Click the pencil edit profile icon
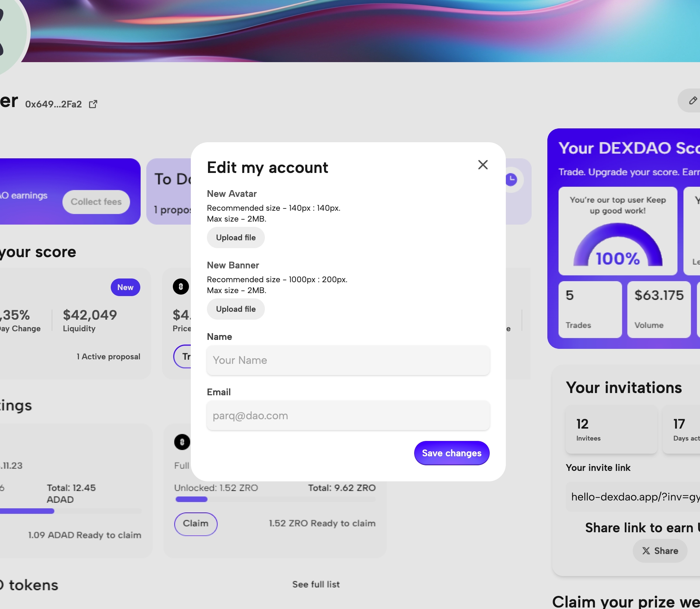700x609 pixels. point(693,100)
